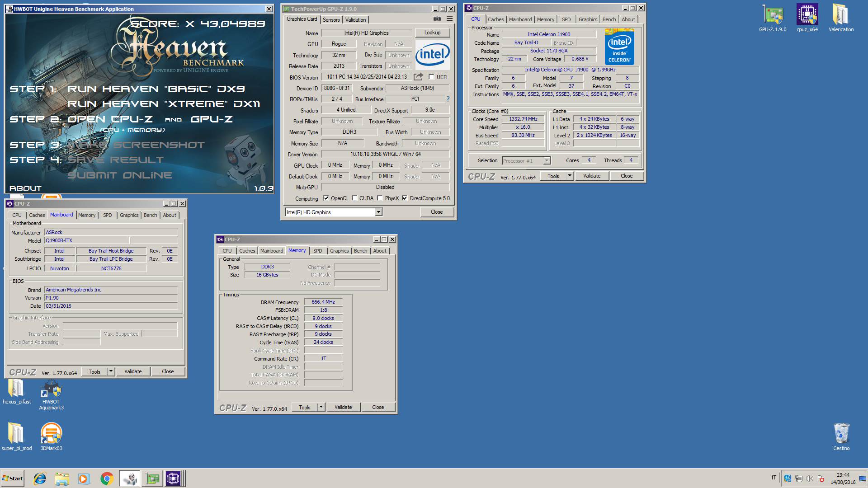
Task: Click the Q1900B-ITX model field
Action: [87, 241]
